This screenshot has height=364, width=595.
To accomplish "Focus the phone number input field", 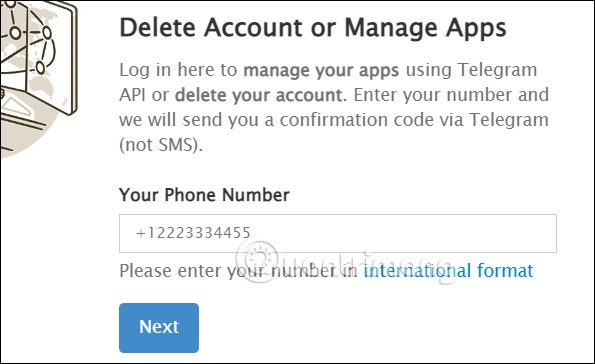I will click(x=338, y=233).
